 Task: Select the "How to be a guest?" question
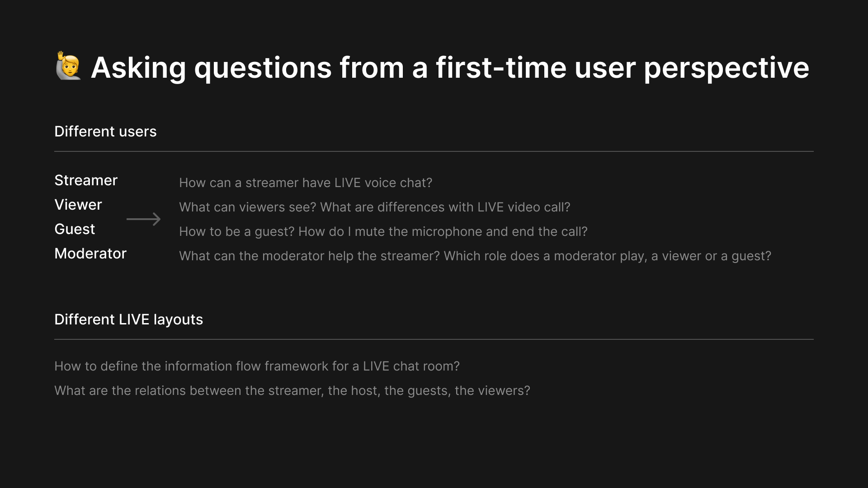click(237, 231)
